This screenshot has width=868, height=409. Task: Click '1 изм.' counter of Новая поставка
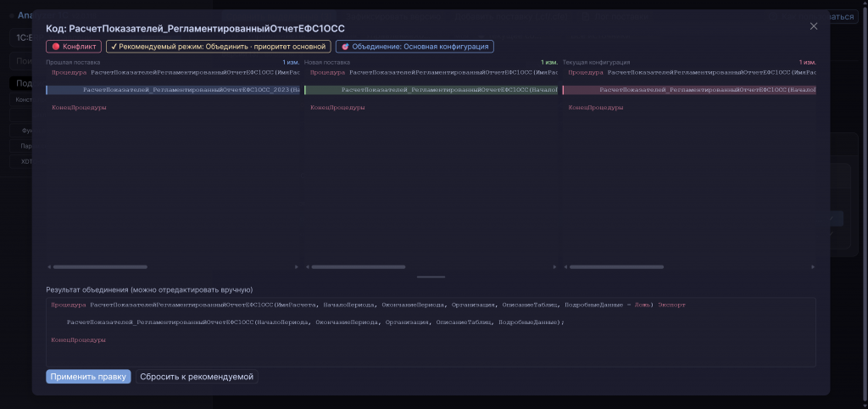549,63
